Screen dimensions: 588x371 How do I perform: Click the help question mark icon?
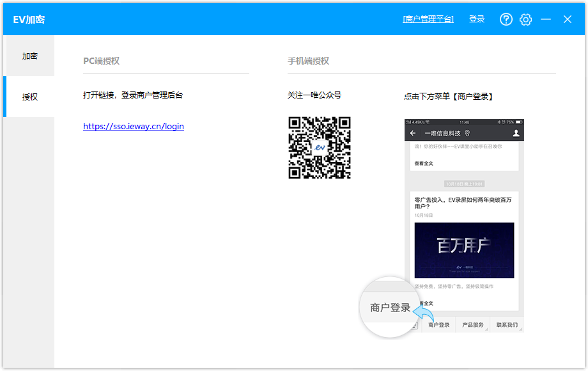point(506,19)
